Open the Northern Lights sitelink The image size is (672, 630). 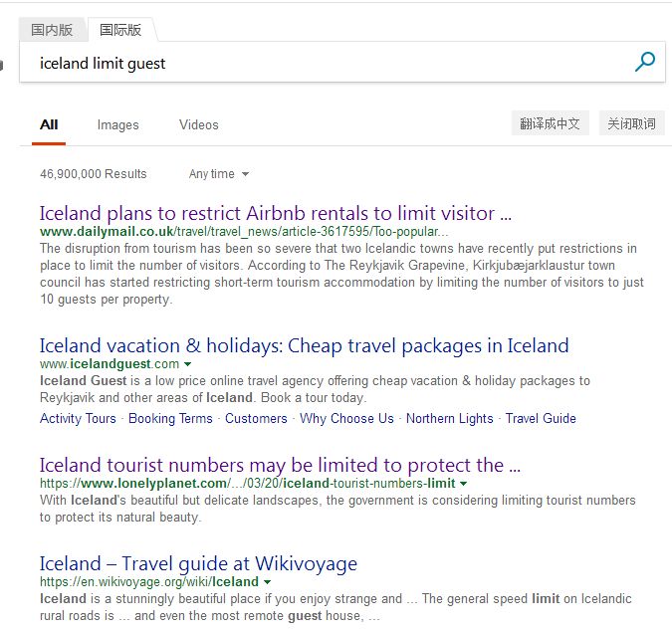point(450,418)
